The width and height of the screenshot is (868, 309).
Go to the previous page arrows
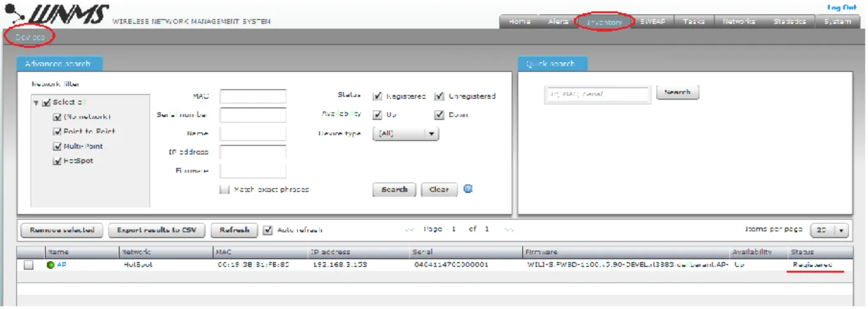pyautogui.click(x=409, y=230)
